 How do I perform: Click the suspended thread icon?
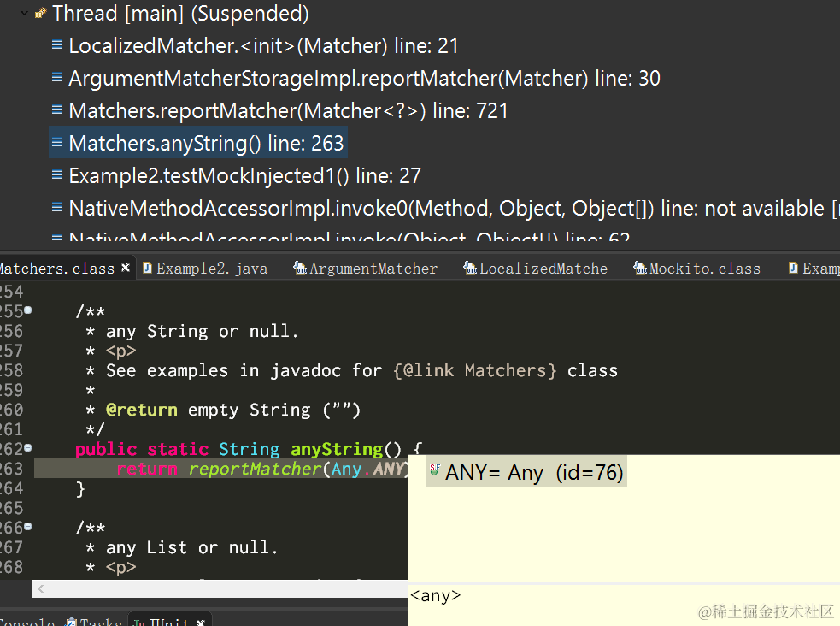(x=40, y=13)
